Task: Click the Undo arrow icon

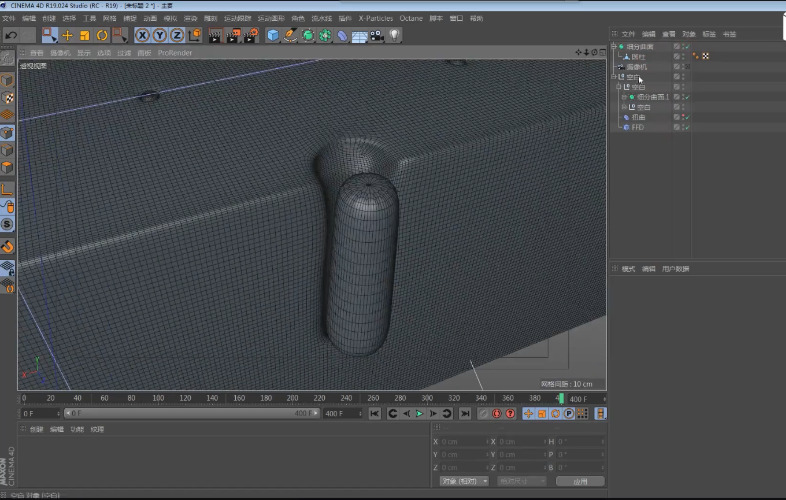Action: click(x=11, y=35)
